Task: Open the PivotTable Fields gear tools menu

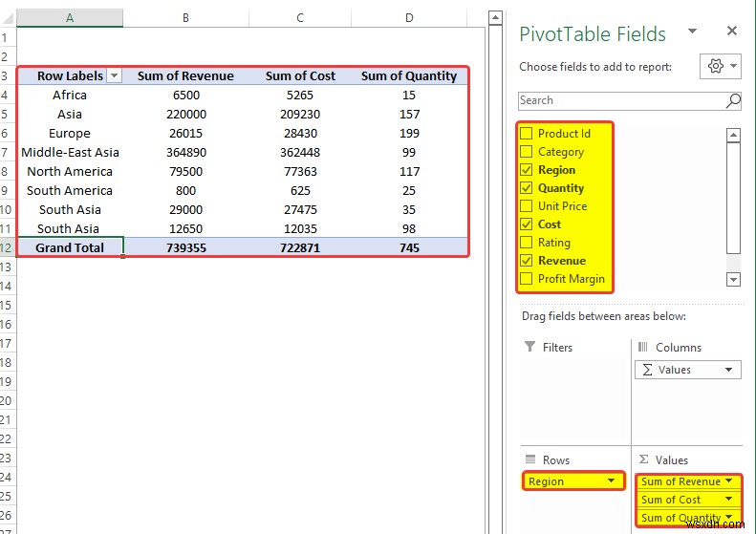Action: click(721, 66)
